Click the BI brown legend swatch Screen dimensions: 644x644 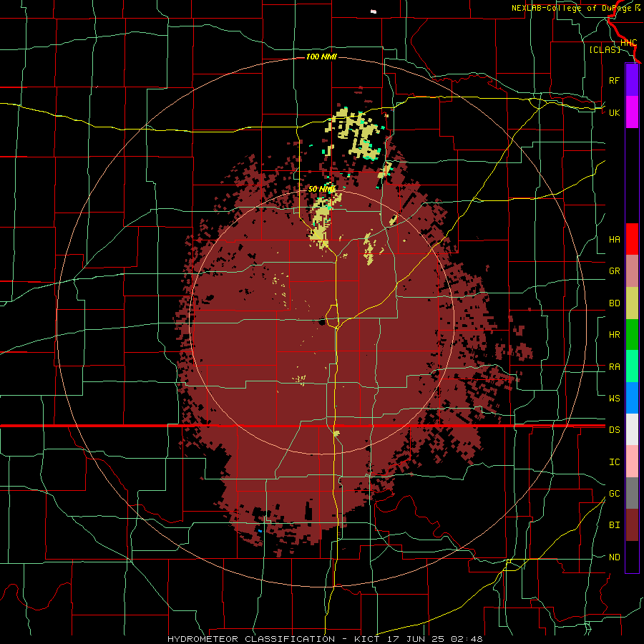point(632,525)
